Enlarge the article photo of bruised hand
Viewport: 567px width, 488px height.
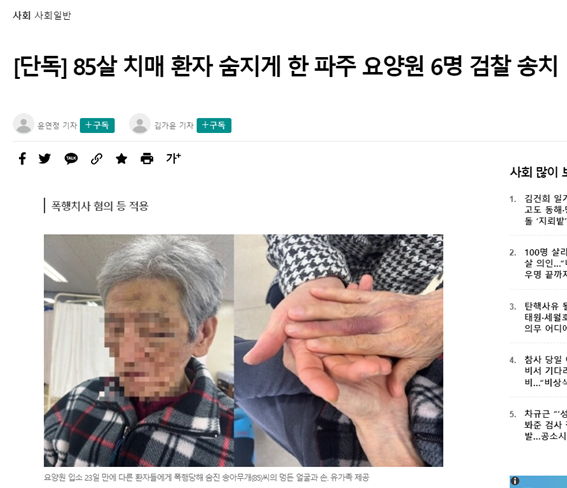tap(338, 350)
